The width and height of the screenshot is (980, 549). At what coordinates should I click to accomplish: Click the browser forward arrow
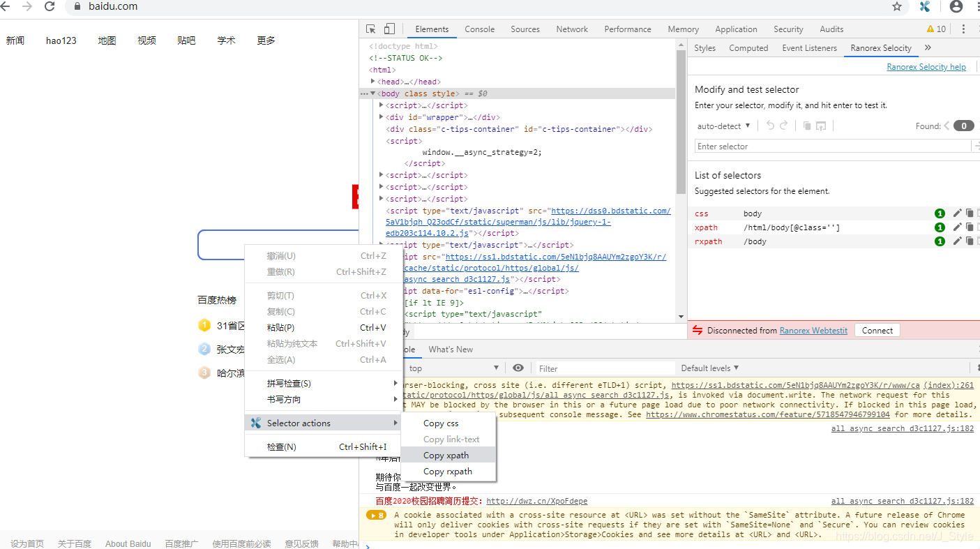tap(27, 6)
